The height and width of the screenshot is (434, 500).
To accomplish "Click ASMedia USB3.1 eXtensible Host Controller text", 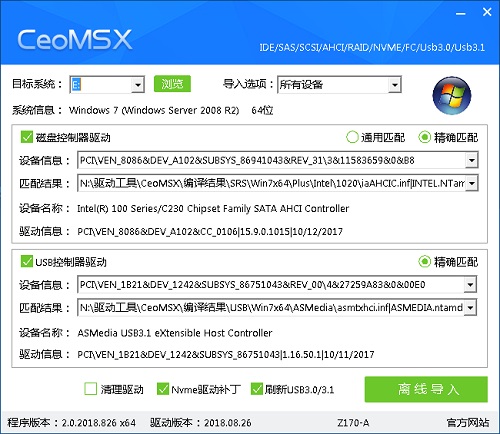I will pos(175,333).
